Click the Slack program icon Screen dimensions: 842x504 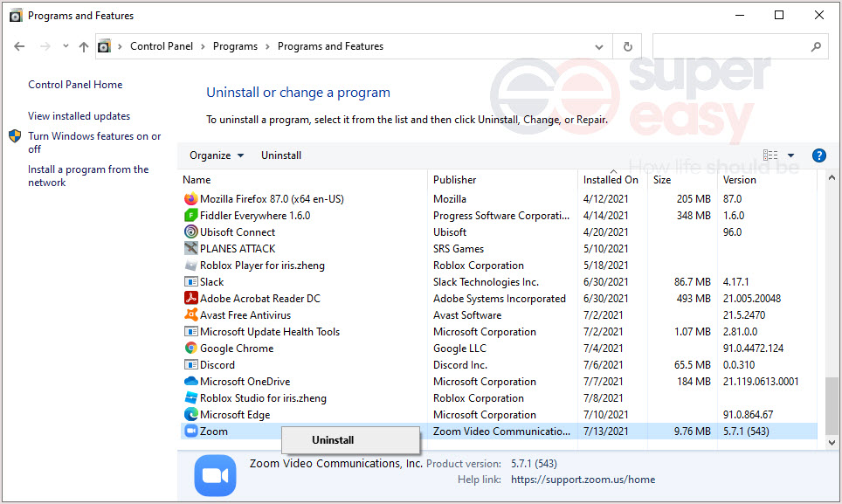click(x=190, y=282)
